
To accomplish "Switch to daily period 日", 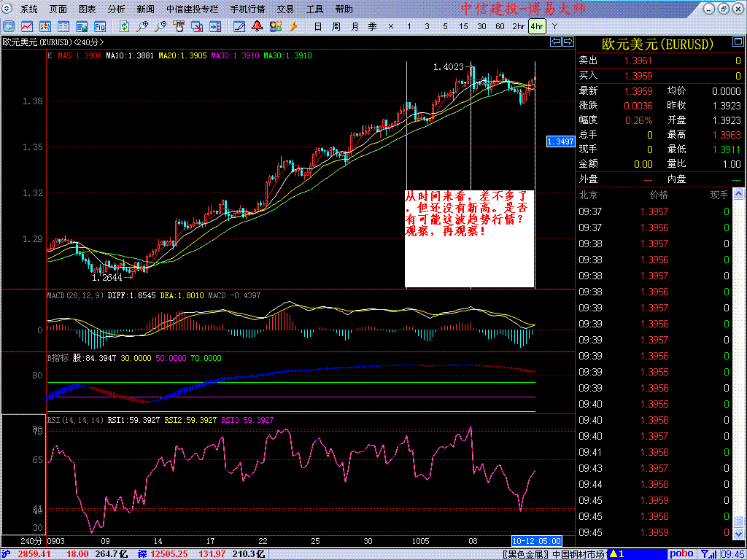I will click(x=318, y=26).
